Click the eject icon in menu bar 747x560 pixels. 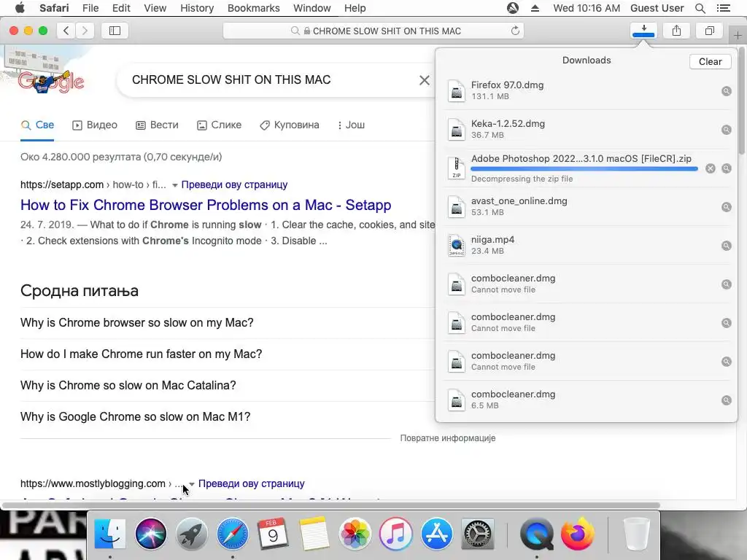(x=535, y=8)
